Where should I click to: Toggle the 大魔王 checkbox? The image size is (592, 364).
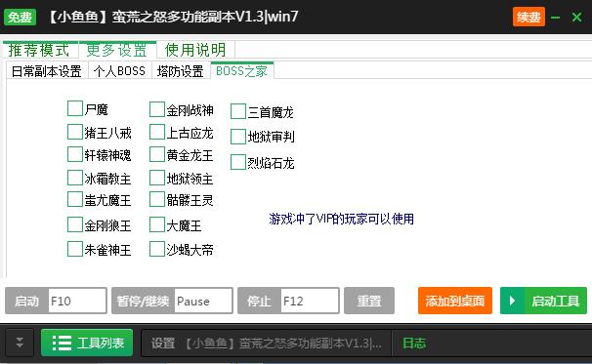coord(157,224)
